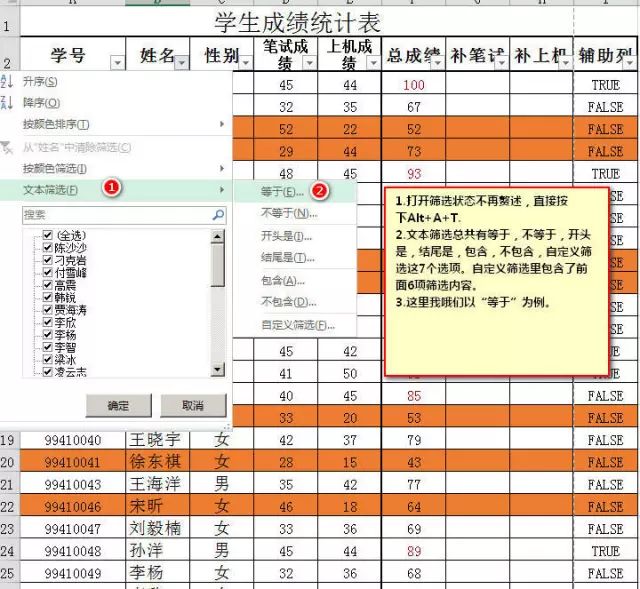Click into the 搜索 search field
This screenshot has width=640, height=589.
click(110, 215)
